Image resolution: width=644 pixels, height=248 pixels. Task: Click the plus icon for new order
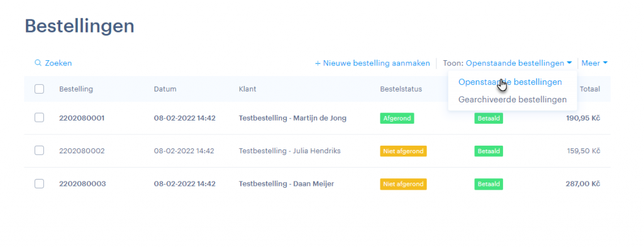(x=318, y=63)
